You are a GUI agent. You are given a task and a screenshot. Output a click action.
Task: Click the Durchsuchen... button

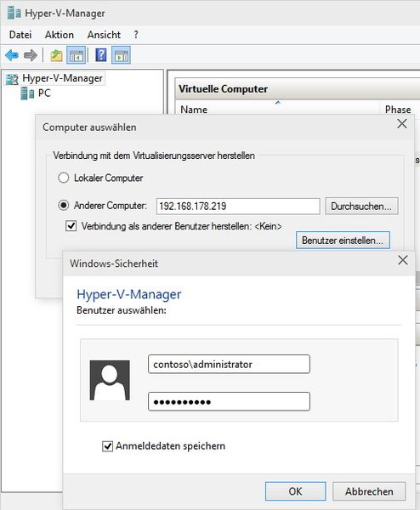pos(361,206)
